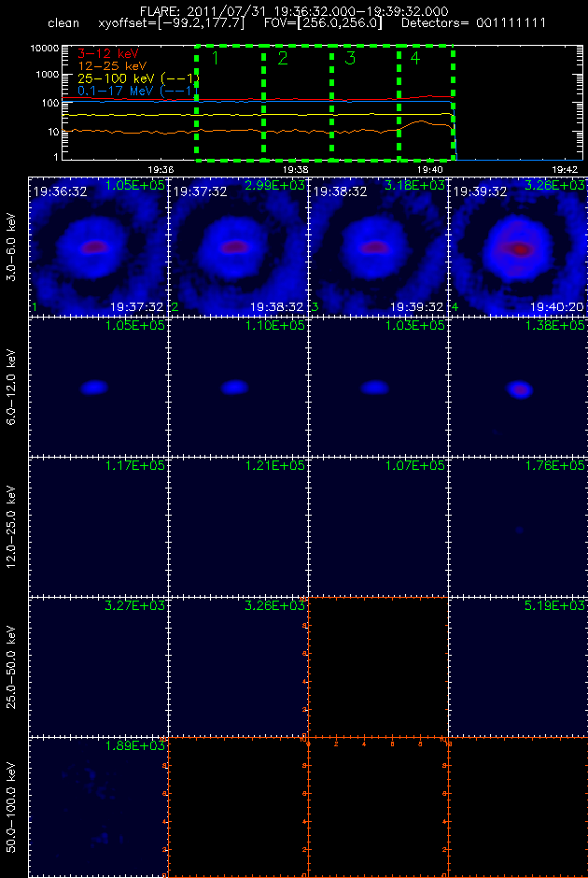Screen dimensions: 588x878
Task: Click the 50.0-100.0 keV row label
Action: pyautogui.click(x=13, y=807)
